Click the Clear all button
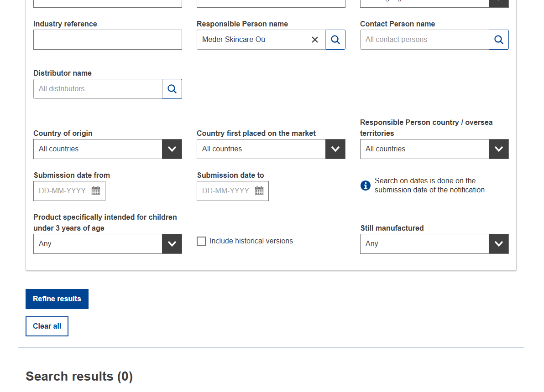Viewport: 544px width, 392px height. click(47, 326)
